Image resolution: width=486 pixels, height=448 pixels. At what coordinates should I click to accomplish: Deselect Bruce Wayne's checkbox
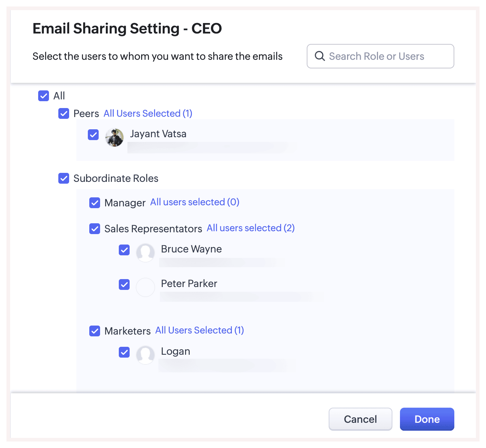pos(124,250)
